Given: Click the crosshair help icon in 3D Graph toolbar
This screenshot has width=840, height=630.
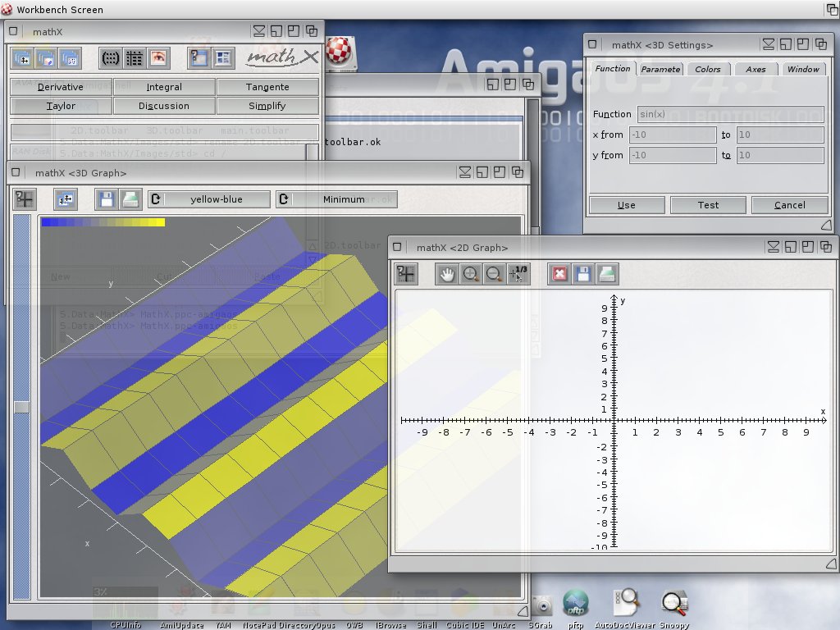Looking at the screenshot, I should [24, 199].
